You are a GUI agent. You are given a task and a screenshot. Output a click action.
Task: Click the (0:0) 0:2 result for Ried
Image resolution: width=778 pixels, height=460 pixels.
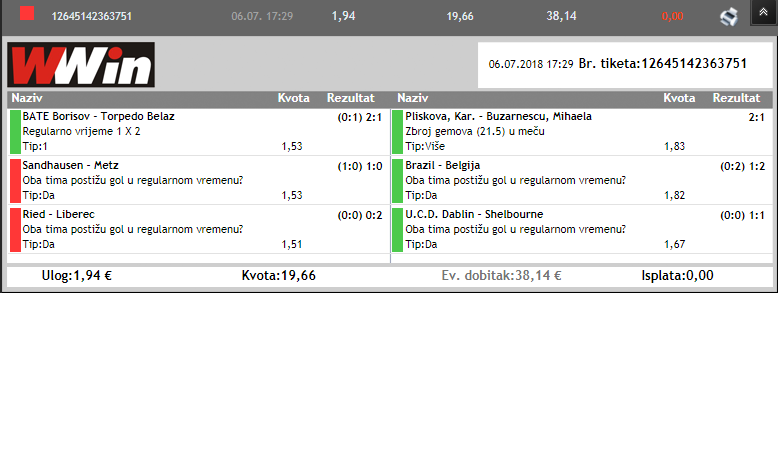[360, 215]
